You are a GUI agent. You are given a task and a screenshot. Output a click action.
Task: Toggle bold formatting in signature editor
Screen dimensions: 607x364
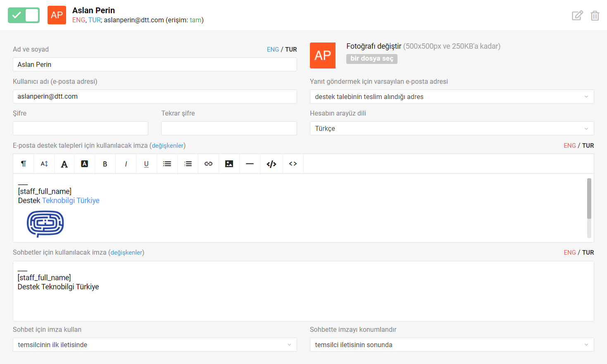(x=105, y=164)
